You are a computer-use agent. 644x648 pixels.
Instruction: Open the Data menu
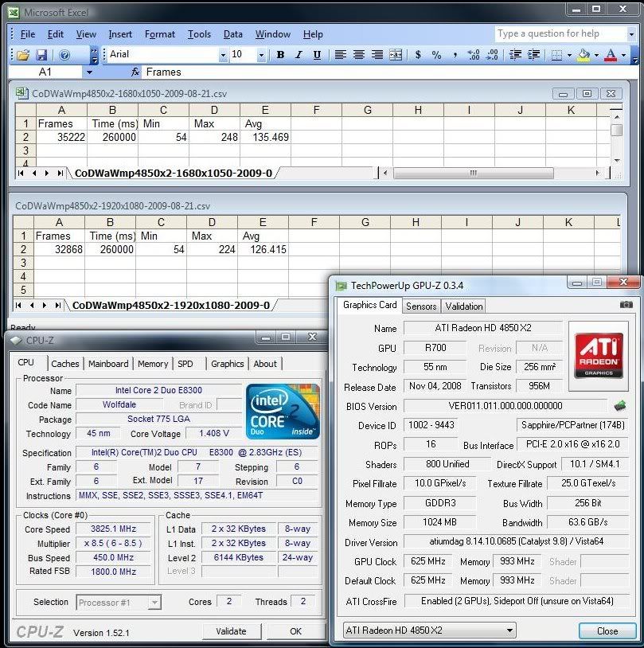(233, 34)
